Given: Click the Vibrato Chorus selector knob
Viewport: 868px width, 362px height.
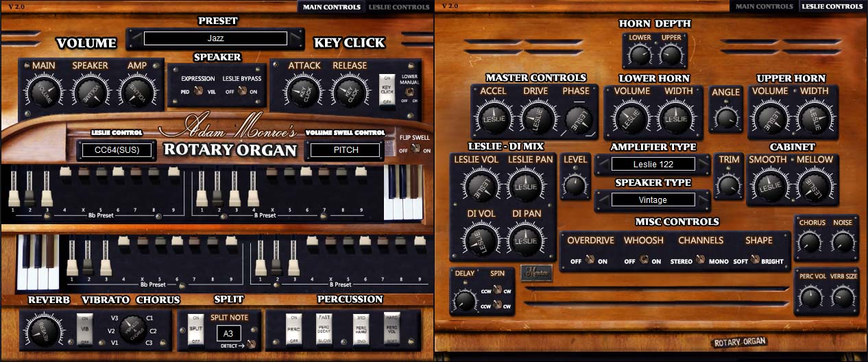Looking at the screenshot, I should point(132,326).
